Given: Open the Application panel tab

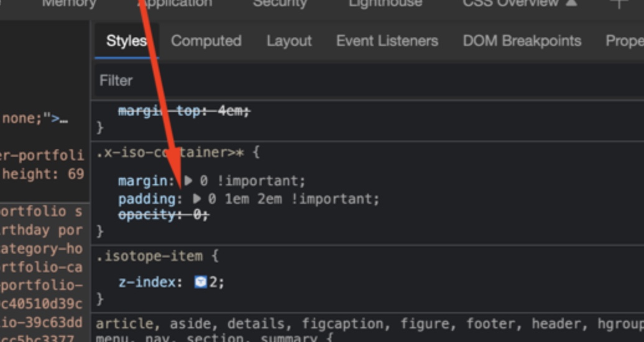Looking at the screenshot, I should 175,4.
